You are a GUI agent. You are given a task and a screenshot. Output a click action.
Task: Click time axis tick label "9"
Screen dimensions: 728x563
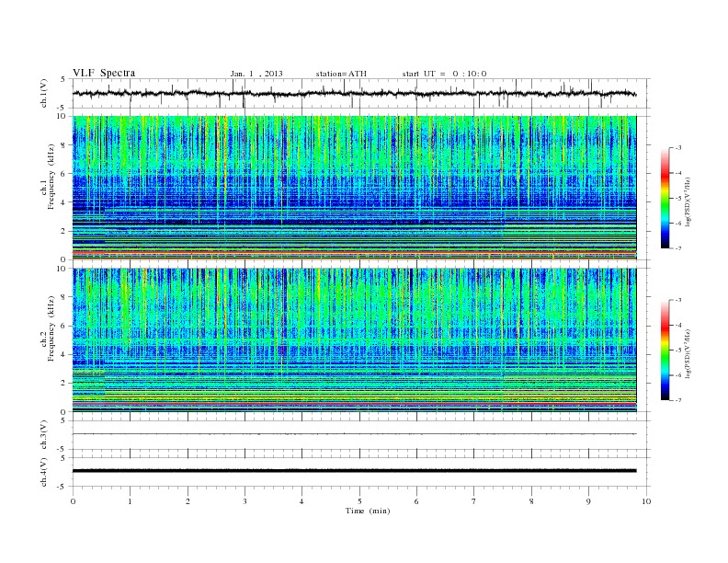pos(588,501)
